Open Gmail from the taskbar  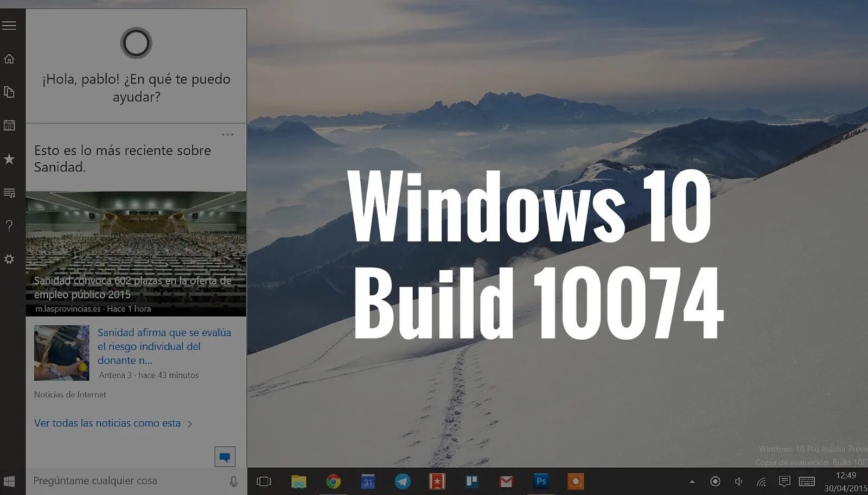click(x=506, y=481)
